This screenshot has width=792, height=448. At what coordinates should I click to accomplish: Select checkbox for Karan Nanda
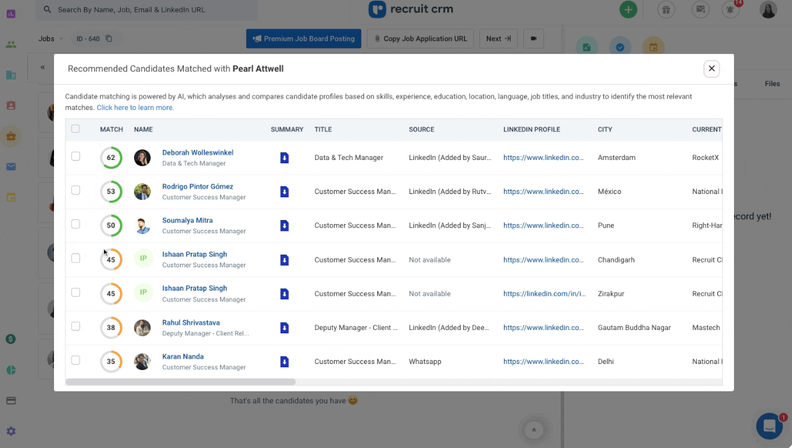(x=75, y=360)
